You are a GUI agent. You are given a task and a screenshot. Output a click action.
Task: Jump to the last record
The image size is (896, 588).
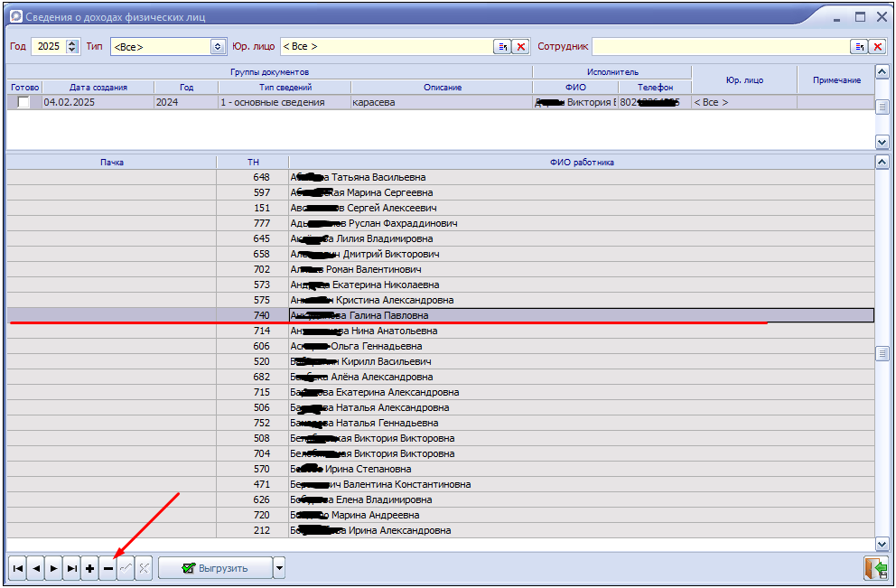72,568
